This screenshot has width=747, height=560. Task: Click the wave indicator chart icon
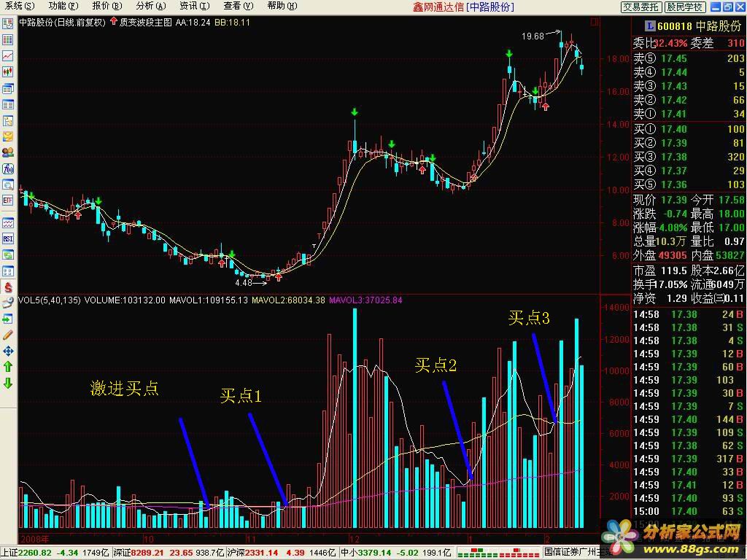click(x=7, y=223)
